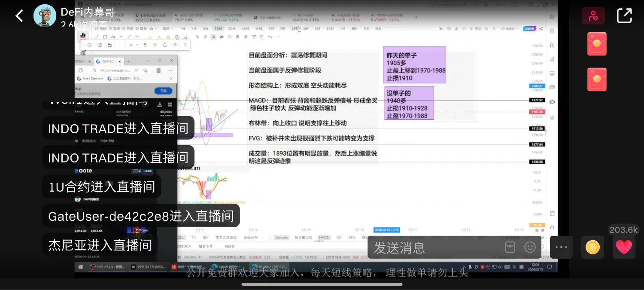Viewport: 644px width, 290px height.
Task: Focus the 发送消息 message input
Action: click(434, 247)
